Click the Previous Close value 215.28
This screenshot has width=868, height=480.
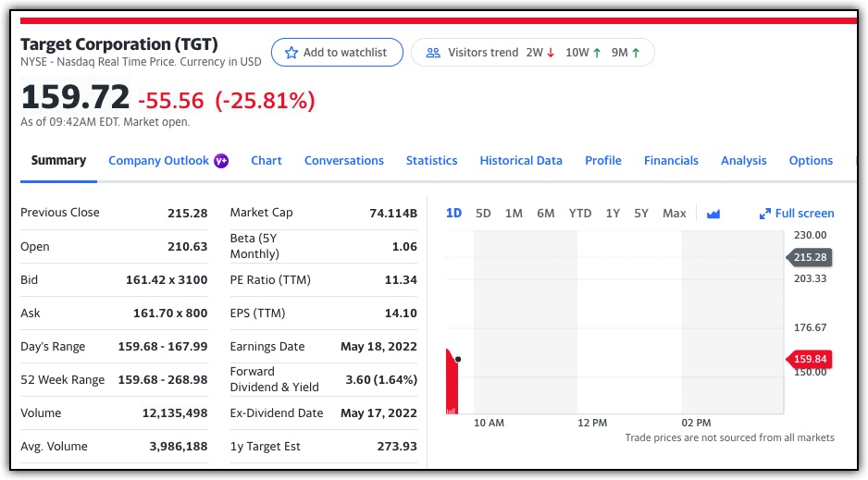click(188, 214)
